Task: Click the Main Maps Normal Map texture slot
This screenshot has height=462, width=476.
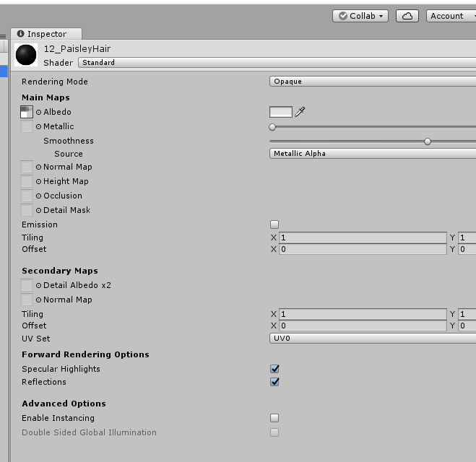Action: (x=27, y=167)
